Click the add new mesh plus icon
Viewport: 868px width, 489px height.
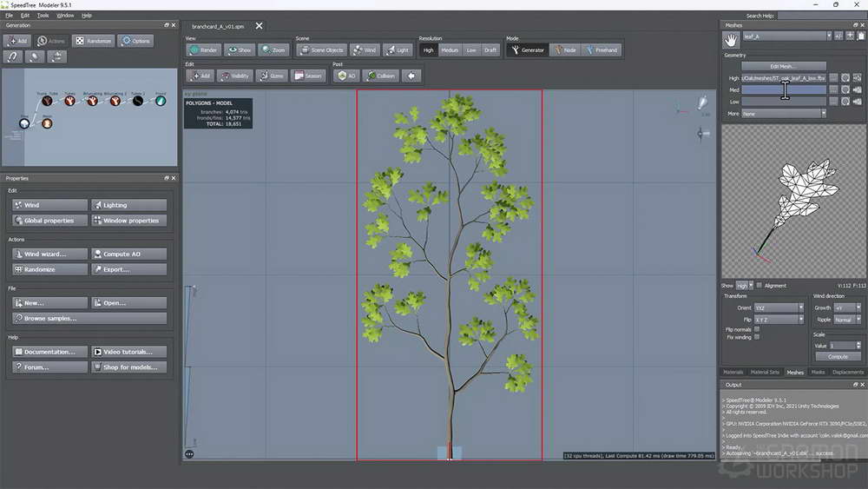[x=851, y=36]
